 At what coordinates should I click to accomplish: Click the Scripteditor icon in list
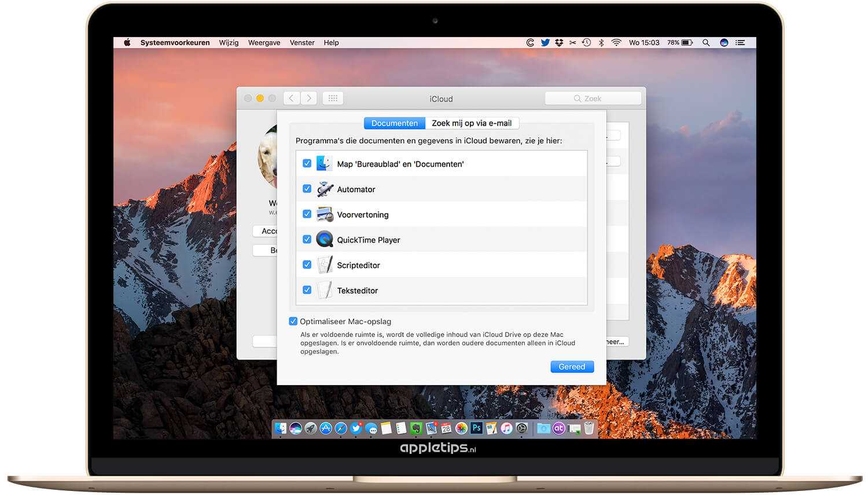click(x=325, y=265)
